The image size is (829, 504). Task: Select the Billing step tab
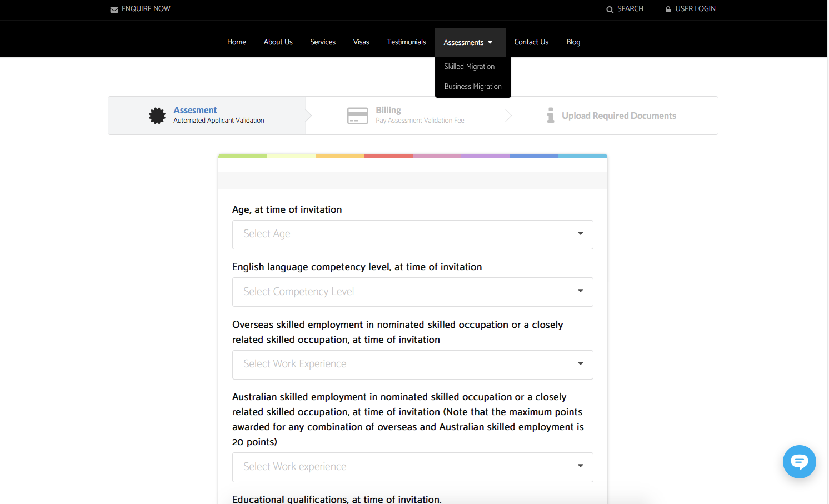point(406,116)
